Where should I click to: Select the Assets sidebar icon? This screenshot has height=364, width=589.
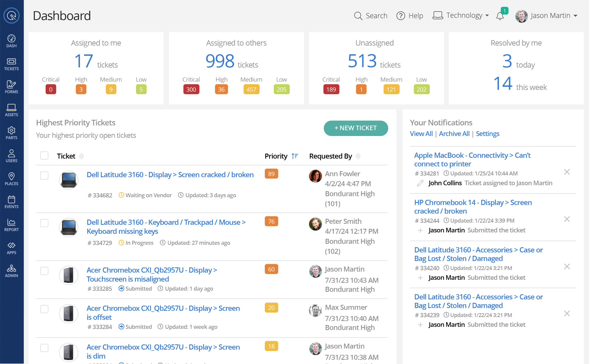coord(11,110)
